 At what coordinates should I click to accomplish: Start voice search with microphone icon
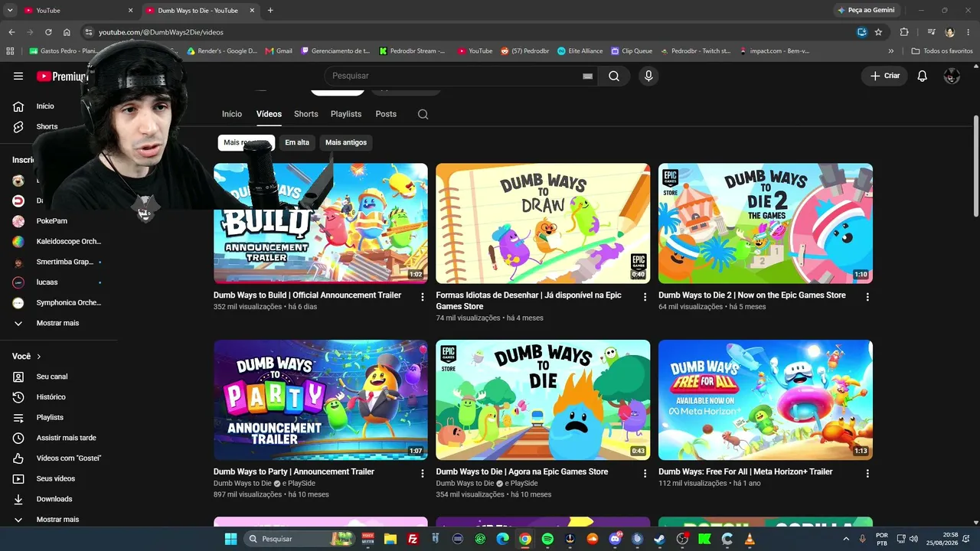pyautogui.click(x=648, y=76)
